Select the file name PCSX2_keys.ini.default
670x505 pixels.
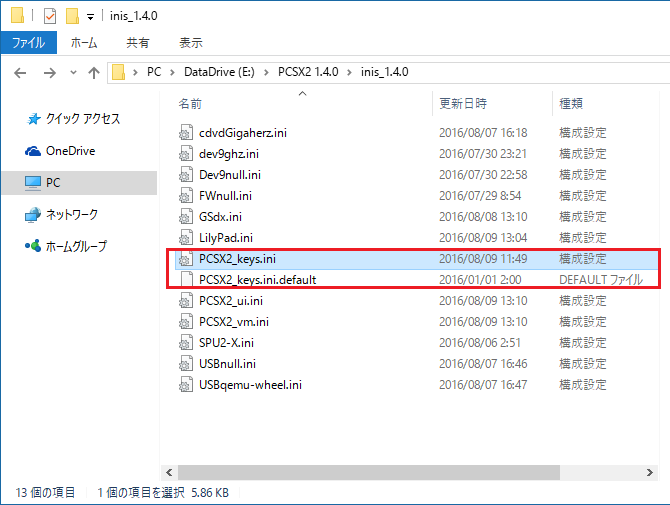(258, 280)
